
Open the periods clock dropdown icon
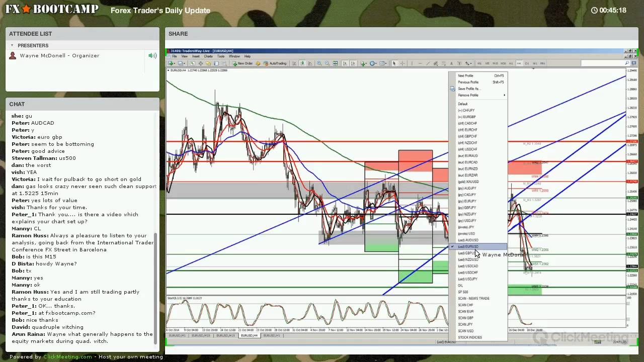click(372, 63)
